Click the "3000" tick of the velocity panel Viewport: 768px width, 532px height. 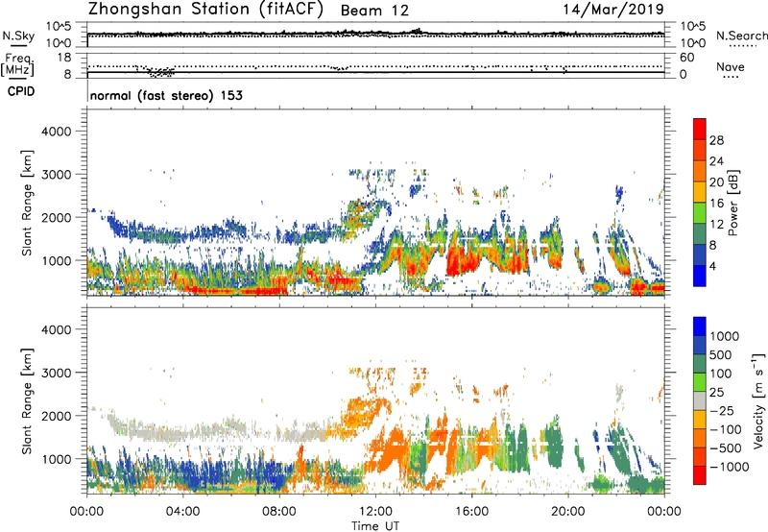click(x=56, y=373)
